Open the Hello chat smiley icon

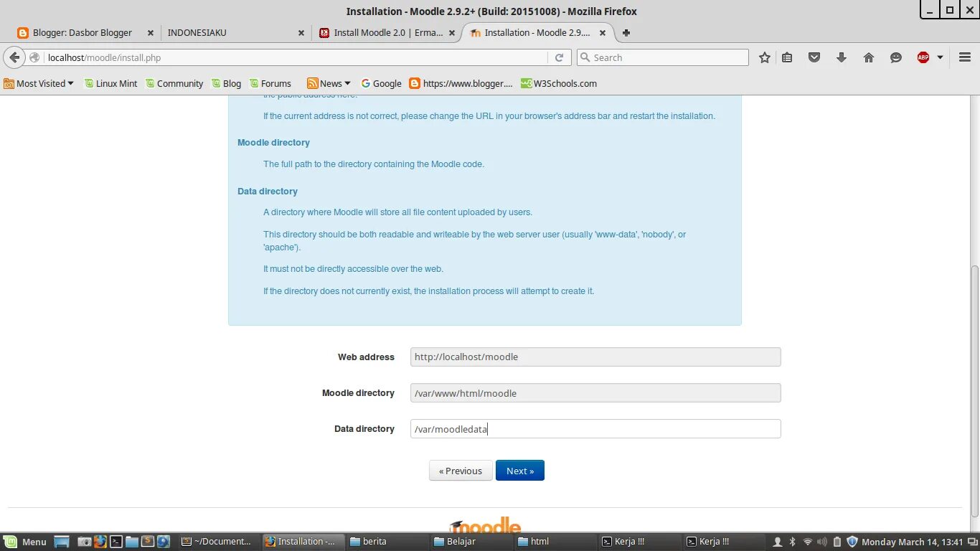pos(896,57)
